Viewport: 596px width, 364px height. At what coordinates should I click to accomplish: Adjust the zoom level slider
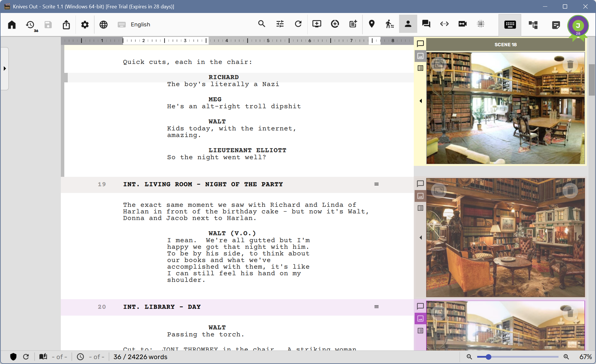point(518,357)
